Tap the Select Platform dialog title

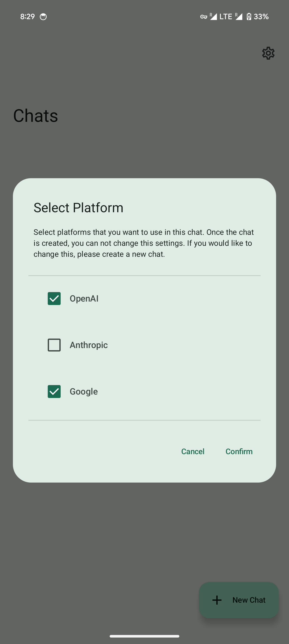point(78,207)
